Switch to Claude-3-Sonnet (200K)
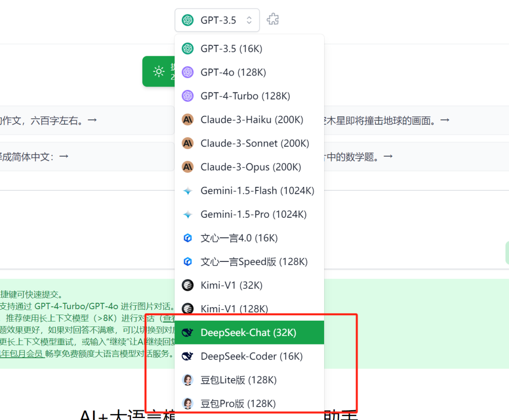The height and width of the screenshot is (420, 509). (250, 143)
